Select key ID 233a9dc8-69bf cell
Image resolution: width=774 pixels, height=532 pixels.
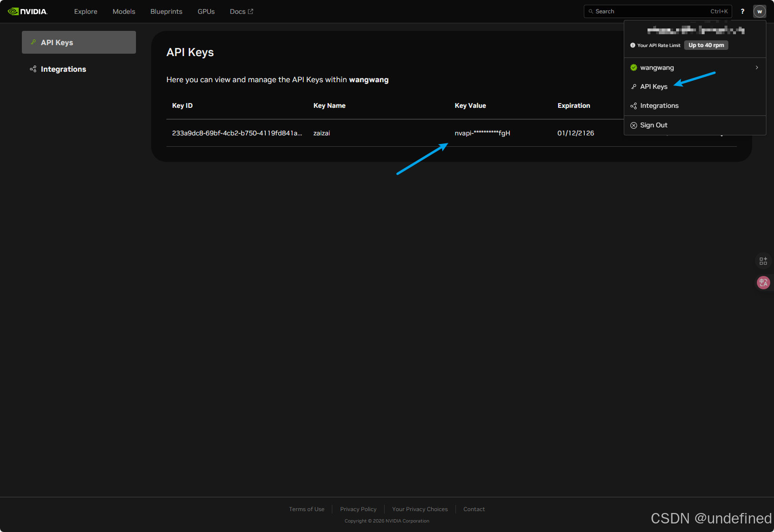(x=237, y=133)
